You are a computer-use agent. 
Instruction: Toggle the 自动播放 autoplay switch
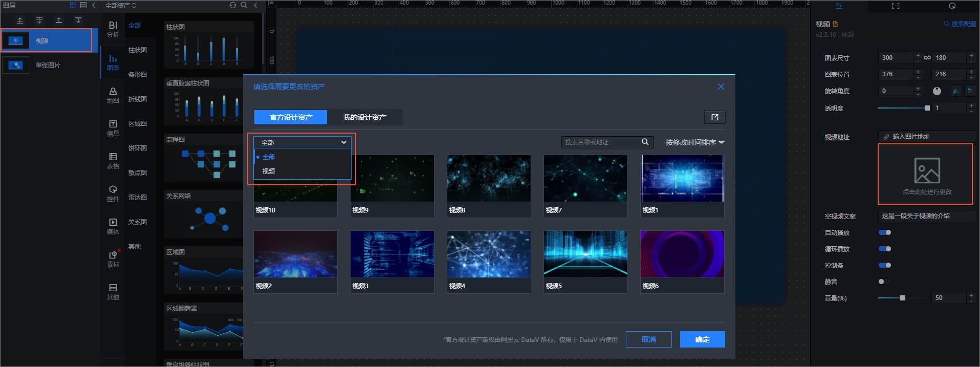click(884, 232)
